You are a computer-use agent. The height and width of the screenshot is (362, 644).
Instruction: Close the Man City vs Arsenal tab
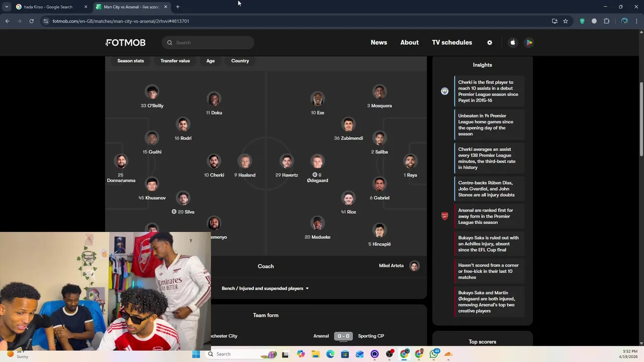166,7
